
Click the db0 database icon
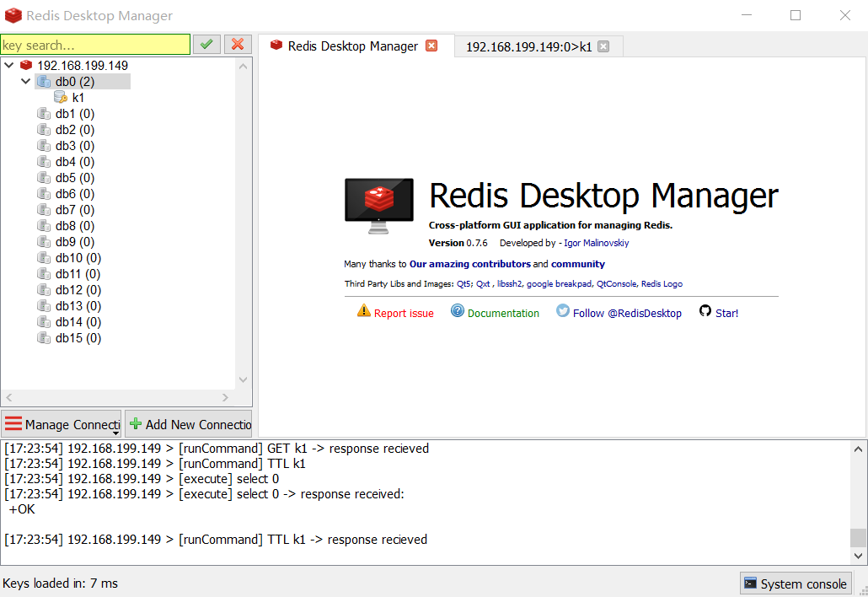tap(44, 82)
